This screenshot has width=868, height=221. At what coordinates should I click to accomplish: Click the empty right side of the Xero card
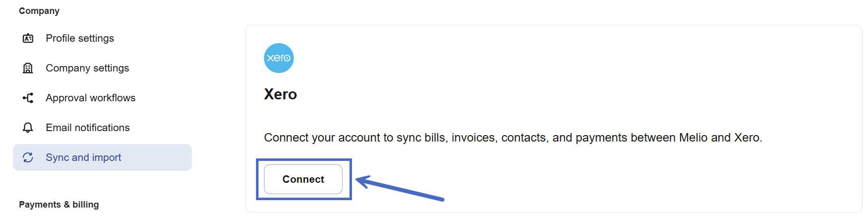click(x=696, y=74)
